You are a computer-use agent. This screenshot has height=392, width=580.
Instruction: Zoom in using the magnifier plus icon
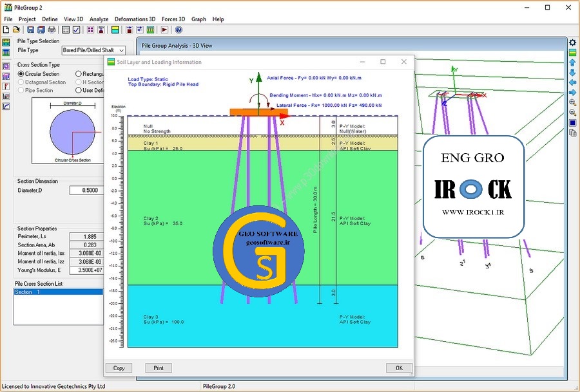(x=572, y=103)
